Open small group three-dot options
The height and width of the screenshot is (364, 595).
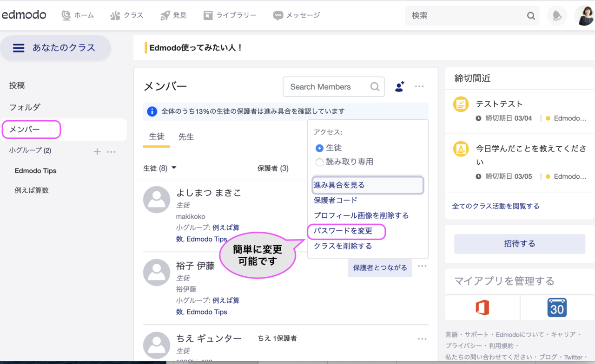111,151
